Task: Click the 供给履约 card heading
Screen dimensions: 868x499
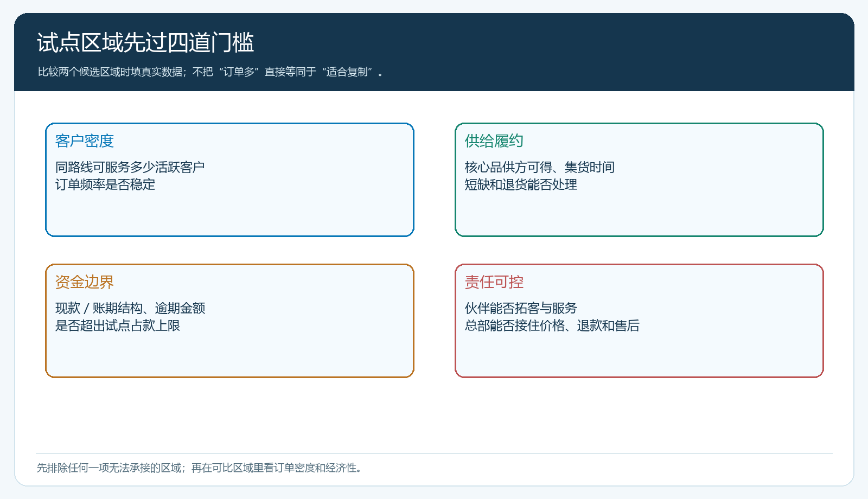Action: [x=494, y=141]
